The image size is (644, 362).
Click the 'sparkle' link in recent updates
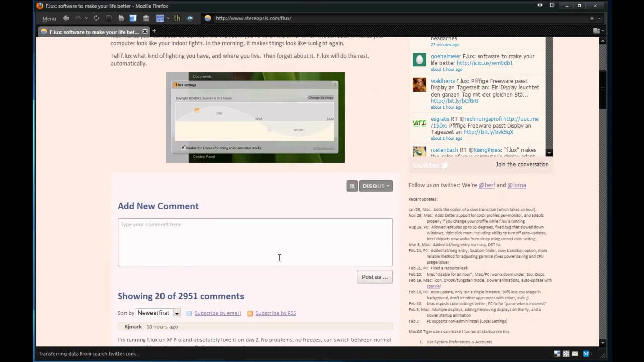[x=434, y=286]
